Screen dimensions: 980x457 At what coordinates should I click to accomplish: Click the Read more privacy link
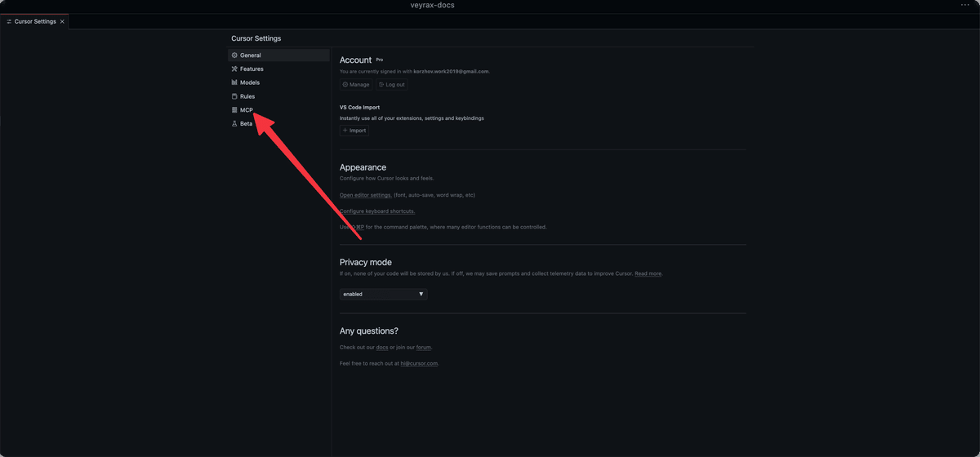click(x=648, y=273)
